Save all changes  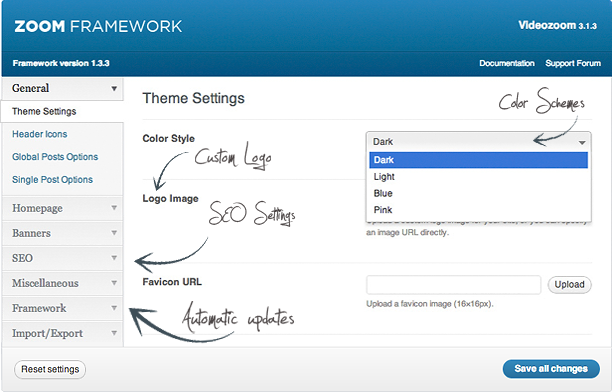551,369
